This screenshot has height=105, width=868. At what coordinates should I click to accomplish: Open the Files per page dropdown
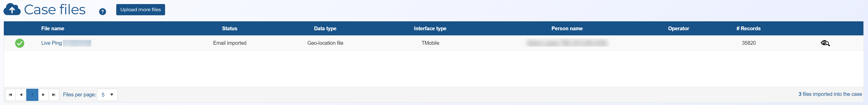point(107,95)
